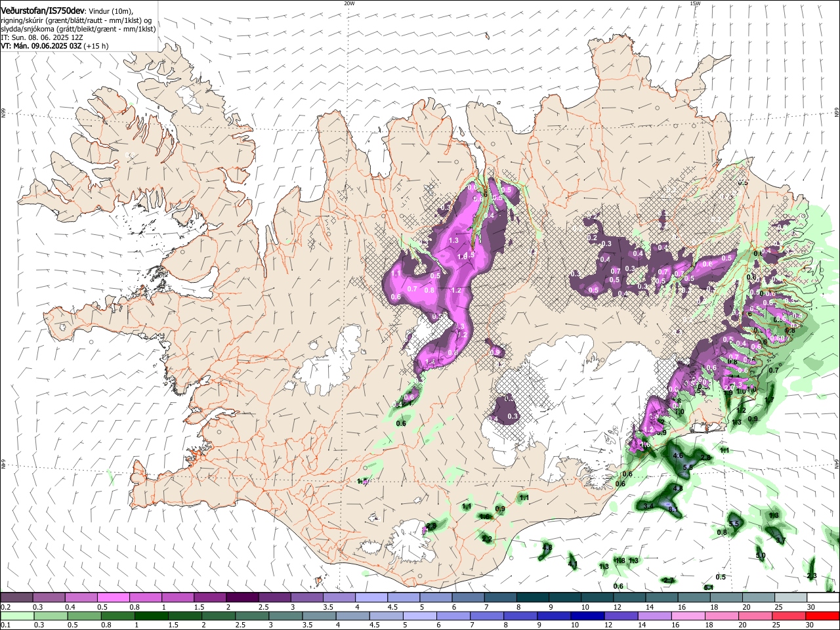
Task: Click the 4.6 rainfall value on the map
Action: (679, 455)
